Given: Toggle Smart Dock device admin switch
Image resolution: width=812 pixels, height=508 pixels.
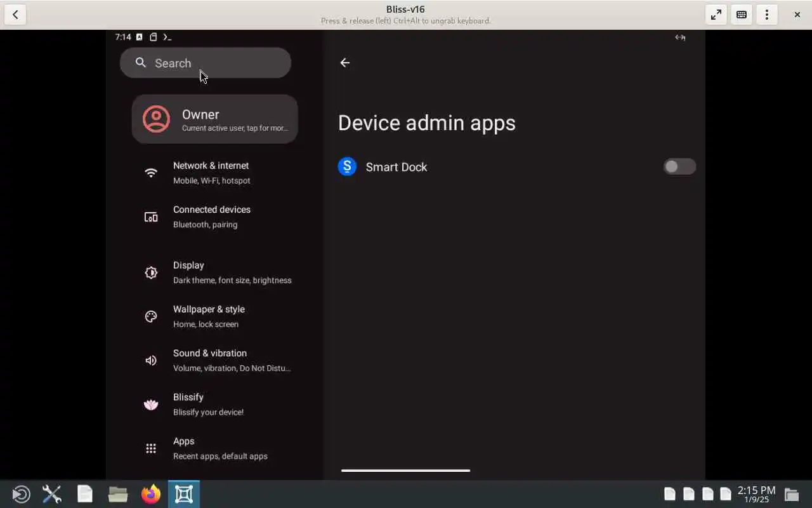Looking at the screenshot, I should [x=679, y=166].
